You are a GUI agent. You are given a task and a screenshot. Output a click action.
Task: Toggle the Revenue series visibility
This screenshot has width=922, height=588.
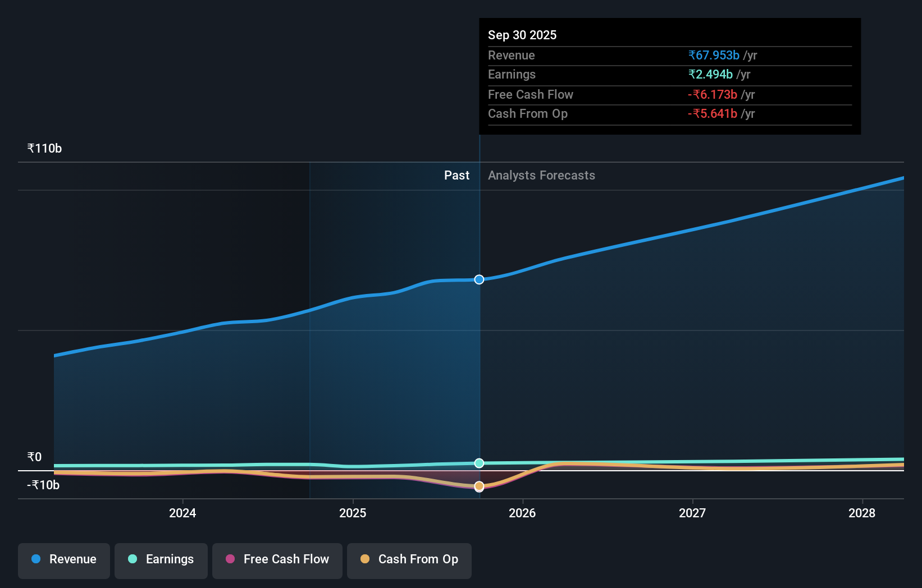[63, 561]
